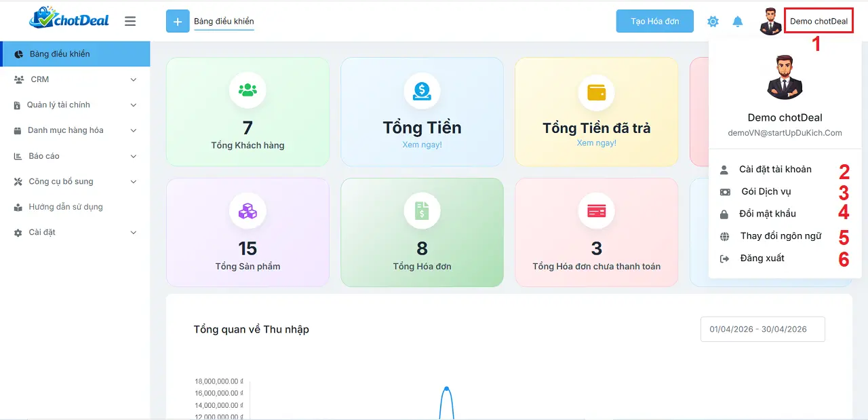
Task: Click the Tạo Hóa đơn button
Action: click(654, 21)
